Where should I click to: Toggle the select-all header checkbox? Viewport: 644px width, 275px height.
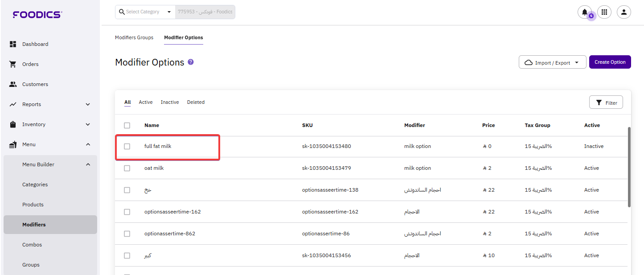click(127, 125)
